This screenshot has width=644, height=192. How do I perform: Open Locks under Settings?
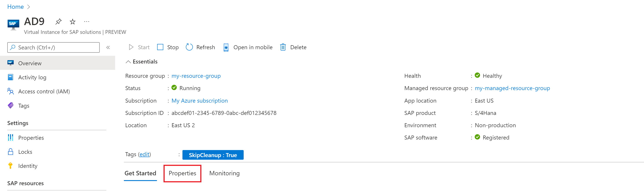25,152
